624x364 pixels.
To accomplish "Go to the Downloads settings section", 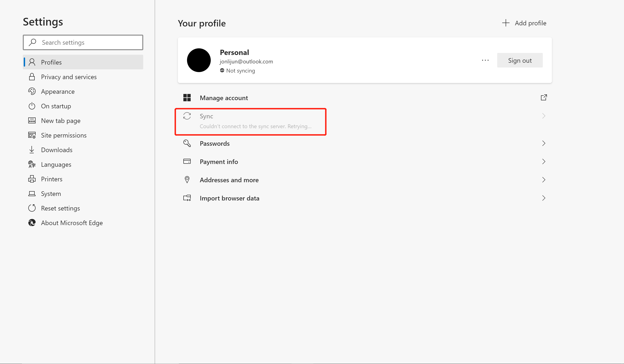I will (x=57, y=150).
